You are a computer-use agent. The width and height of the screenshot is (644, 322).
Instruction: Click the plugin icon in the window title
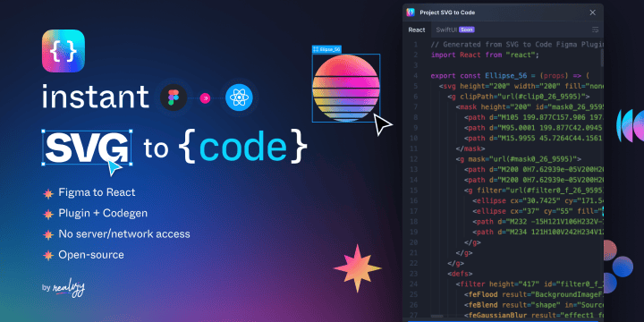pos(411,13)
